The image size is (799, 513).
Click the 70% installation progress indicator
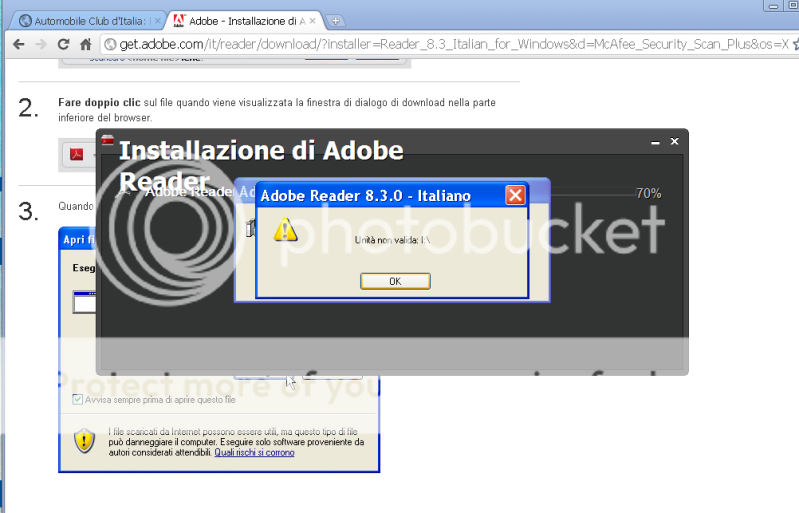click(x=648, y=193)
